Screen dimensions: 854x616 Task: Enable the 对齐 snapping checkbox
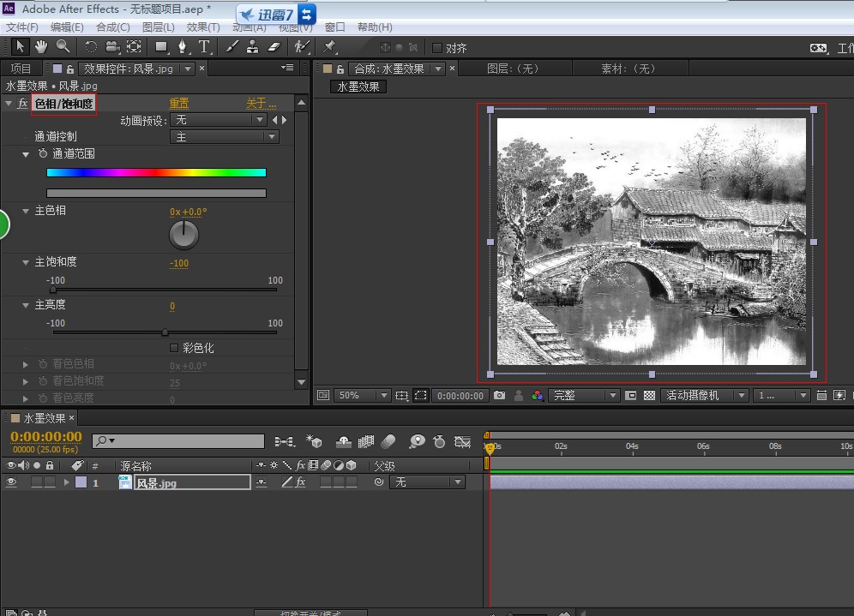tap(437, 48)
